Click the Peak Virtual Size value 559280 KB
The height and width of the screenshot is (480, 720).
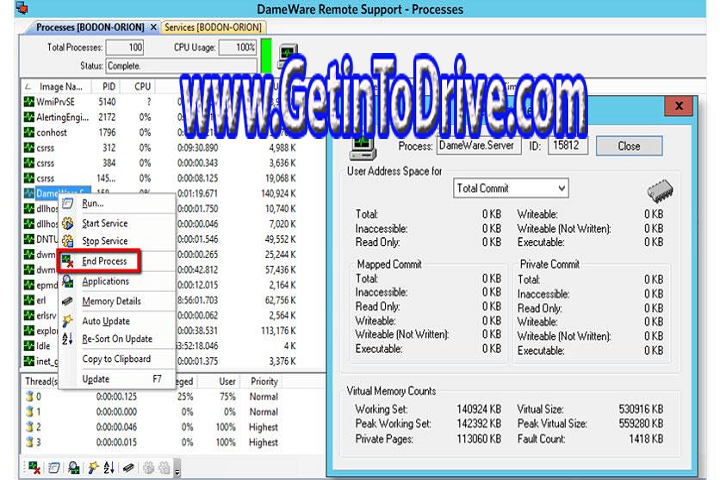click(x=641, y=424)
